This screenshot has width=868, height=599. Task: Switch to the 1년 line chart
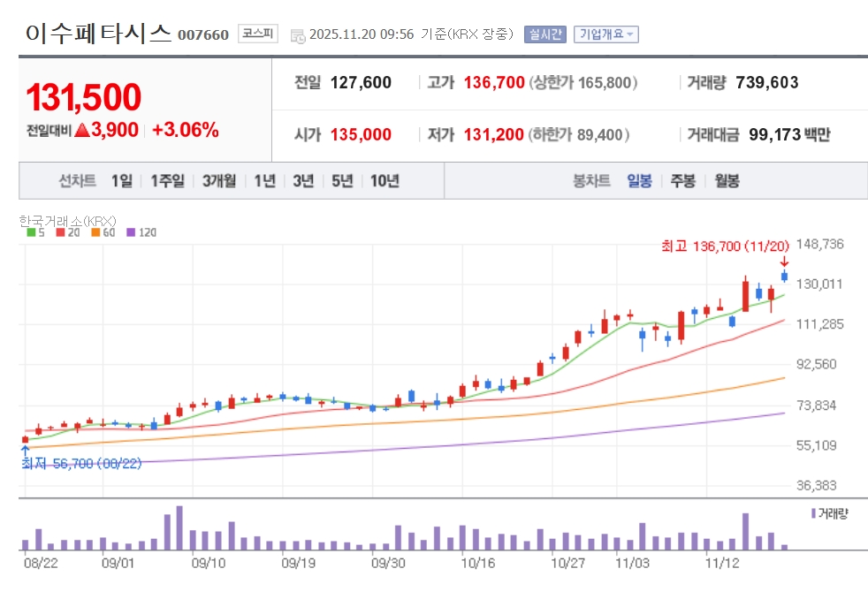click(264, 181)
